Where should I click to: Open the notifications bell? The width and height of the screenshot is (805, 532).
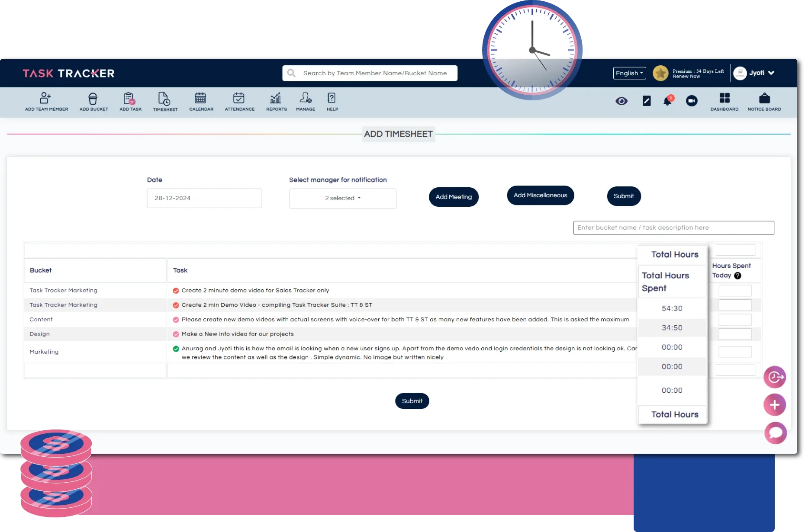668,101
